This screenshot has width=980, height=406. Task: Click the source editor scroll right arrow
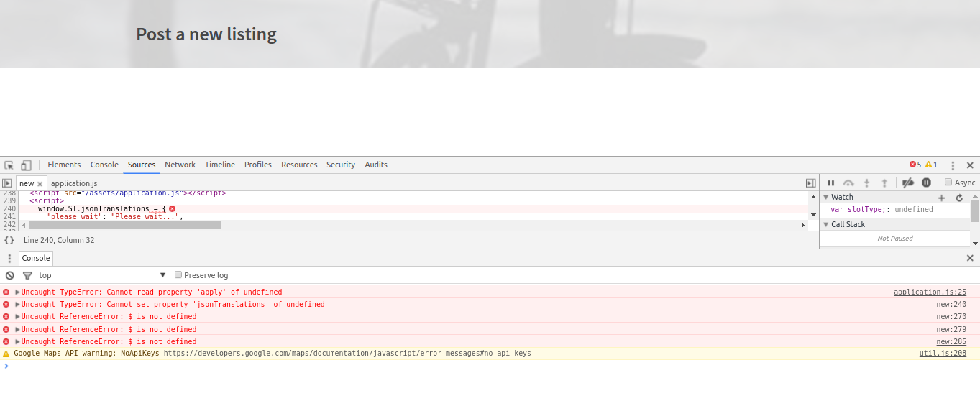[803, 225]
